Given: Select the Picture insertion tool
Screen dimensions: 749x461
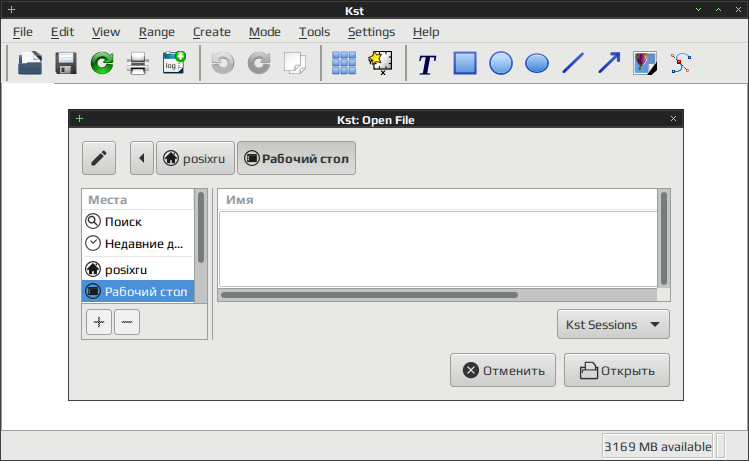Looking at the screenshot, I should pos(645,63).
